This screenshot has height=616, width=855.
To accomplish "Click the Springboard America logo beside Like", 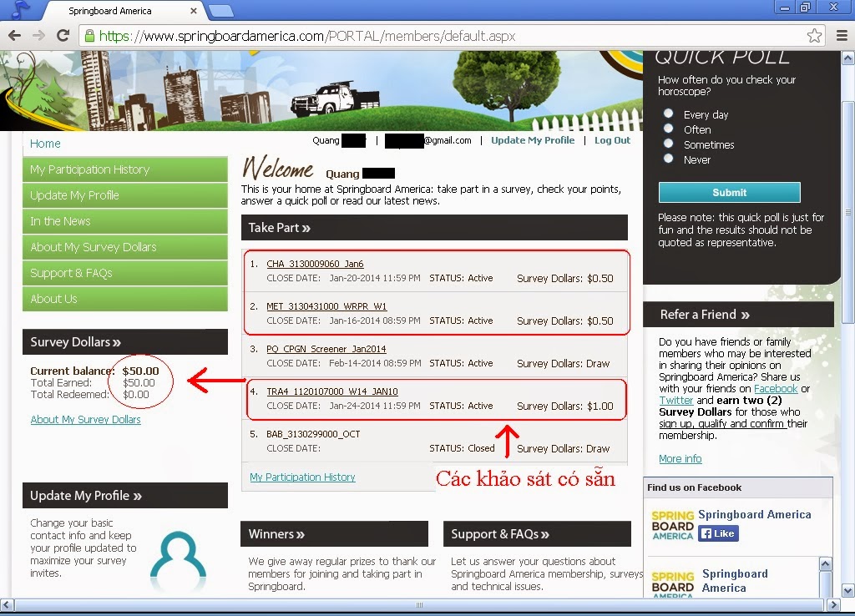I will point(672,526).
